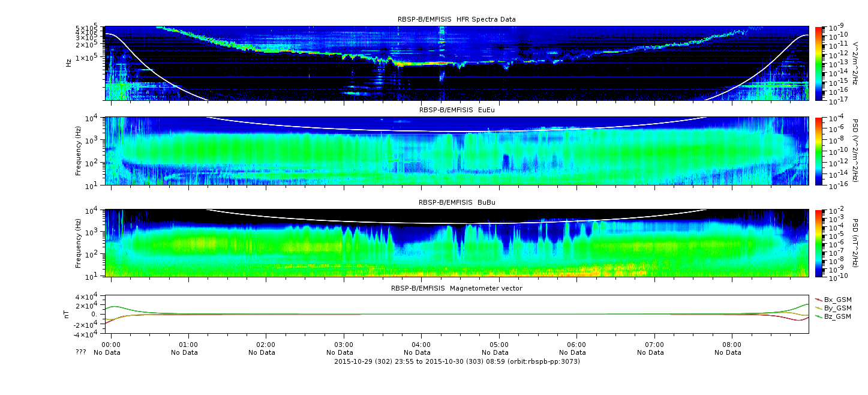The image size is (868, 395).
Task: Click the 08:00 time axis label
Action: pyautogui.click(x=731, y=345)
